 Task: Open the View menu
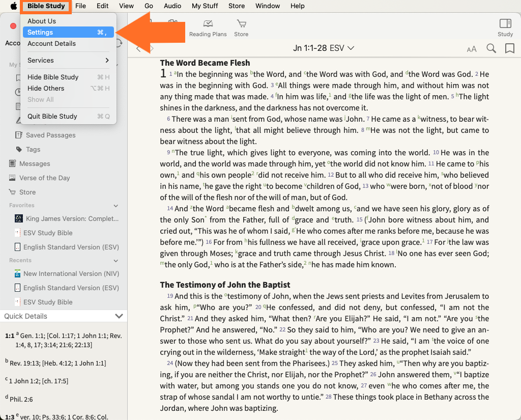click(x=126, y=6)
